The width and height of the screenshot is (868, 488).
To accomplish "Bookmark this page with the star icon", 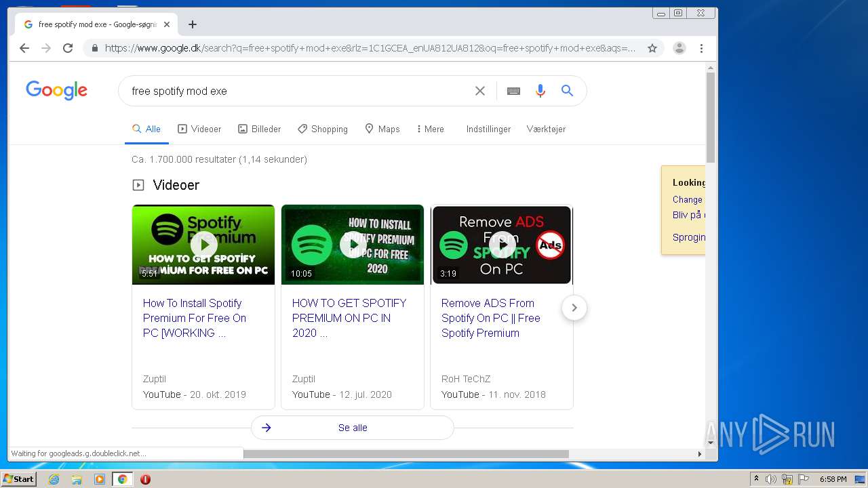I will coord(652,48).
